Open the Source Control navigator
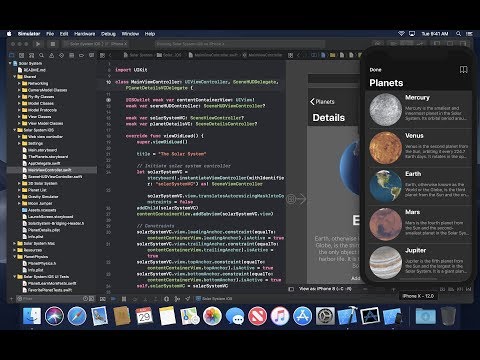Image resolution: width=480 pixels, height=360 pixels. point(22,55)
